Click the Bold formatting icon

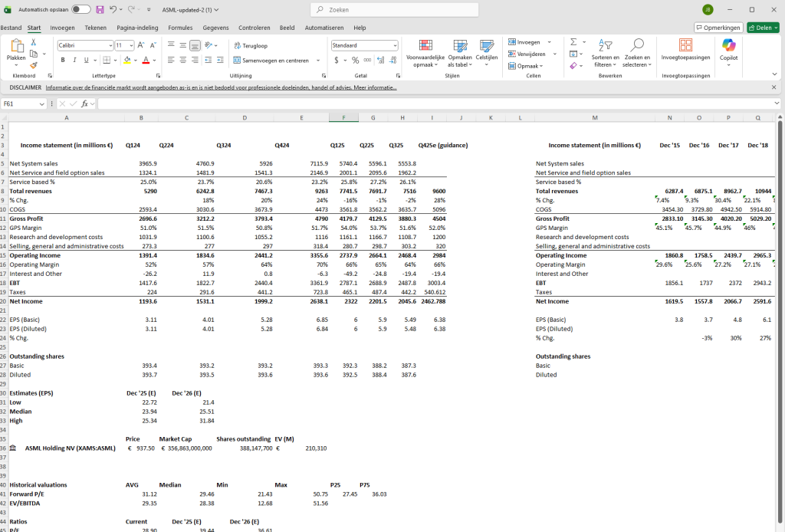[63, 60]
